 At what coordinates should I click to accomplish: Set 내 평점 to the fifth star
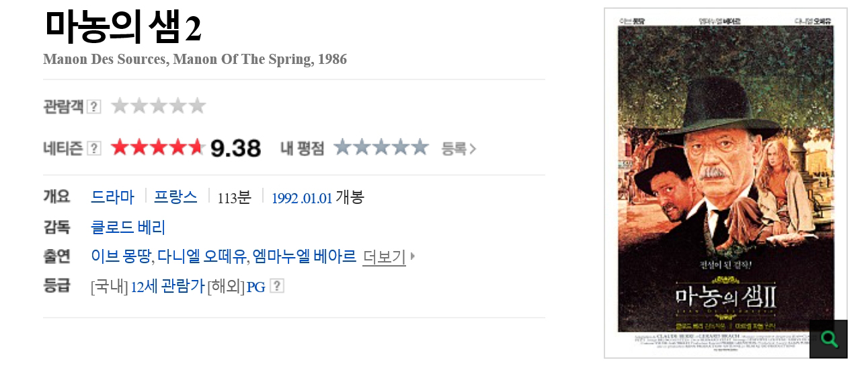(x=420, y=147)
